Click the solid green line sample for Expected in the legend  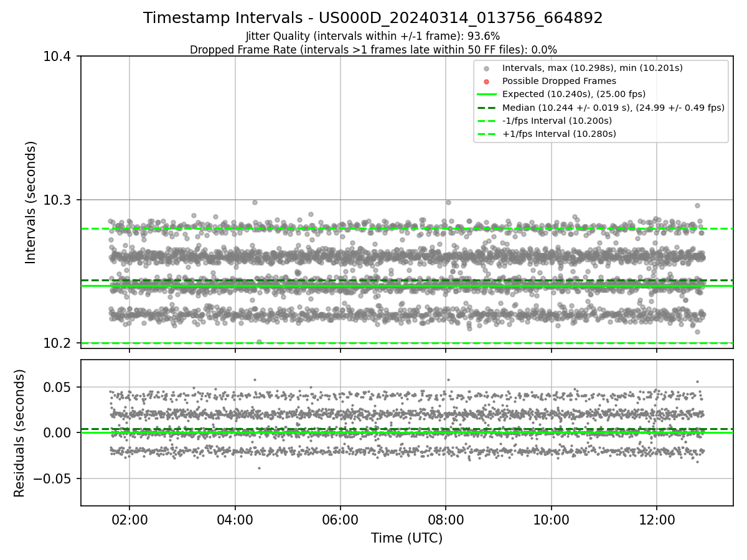(487, 95)
